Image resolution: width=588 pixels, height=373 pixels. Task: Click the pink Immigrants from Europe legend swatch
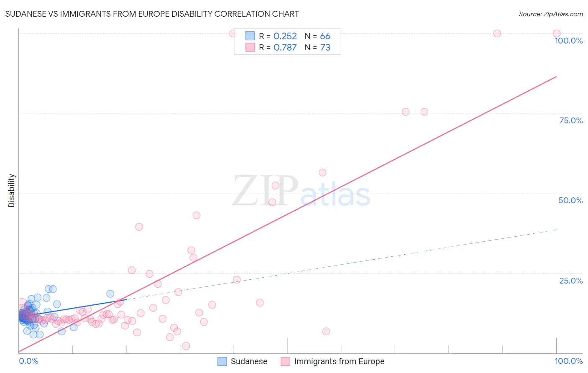click(285, 361)
